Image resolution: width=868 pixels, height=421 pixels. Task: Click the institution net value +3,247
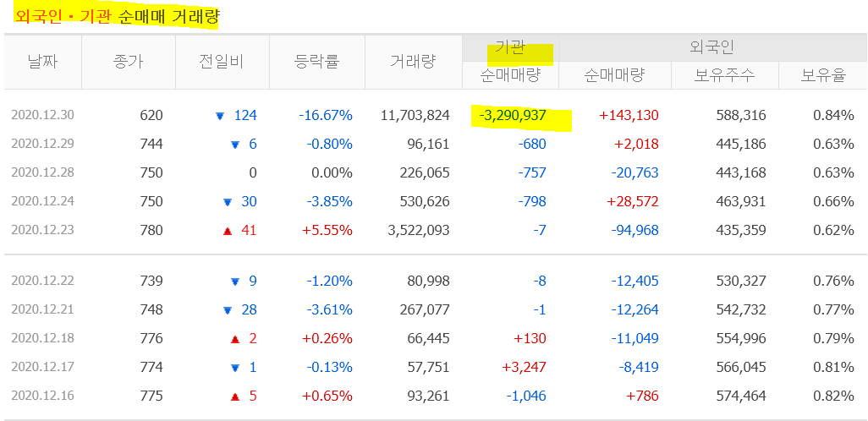click(x=524, y=368)
